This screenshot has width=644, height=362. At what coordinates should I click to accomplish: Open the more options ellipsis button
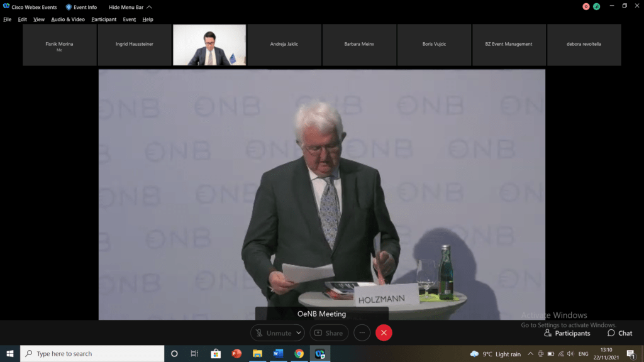[362, 333]
